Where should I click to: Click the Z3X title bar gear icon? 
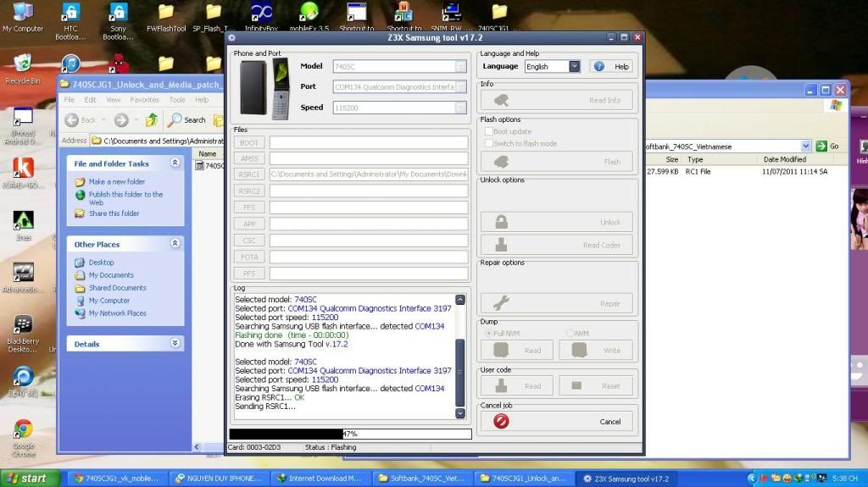click(232, 37)
